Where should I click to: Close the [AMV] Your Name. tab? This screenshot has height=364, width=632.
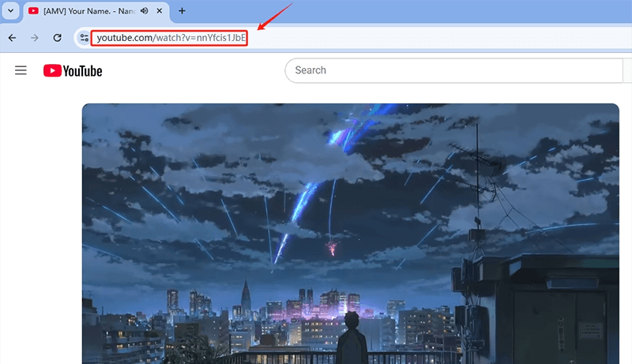(160, 11)
